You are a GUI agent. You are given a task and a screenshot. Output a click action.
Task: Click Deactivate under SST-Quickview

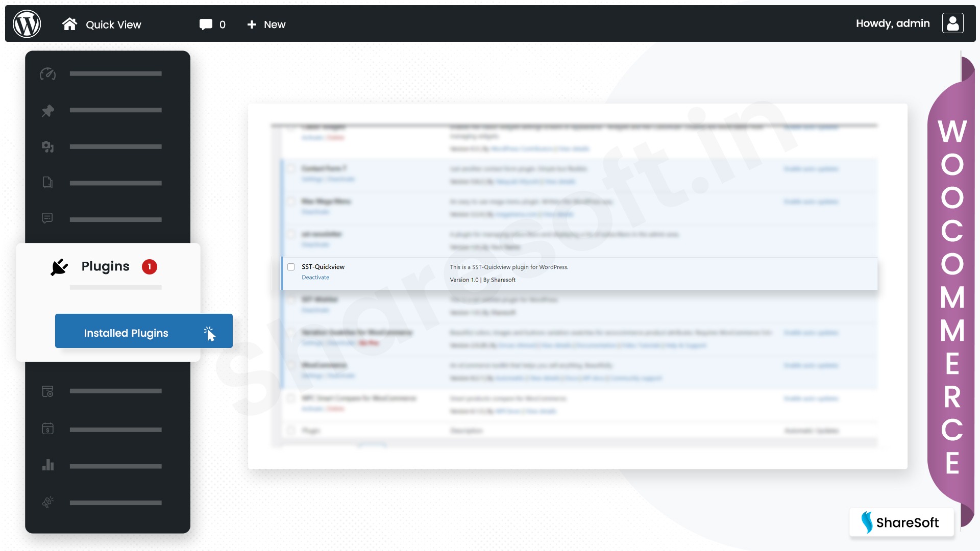point(315,278)
